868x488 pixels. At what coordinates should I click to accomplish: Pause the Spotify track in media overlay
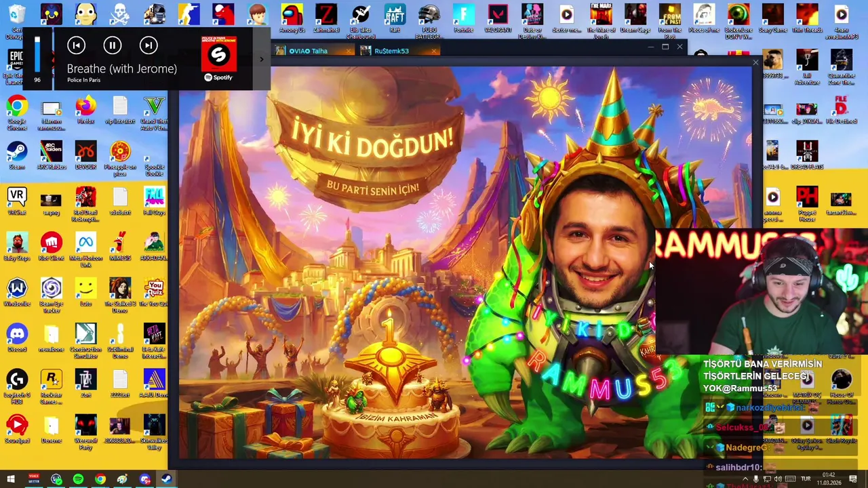tap(113, 45)
